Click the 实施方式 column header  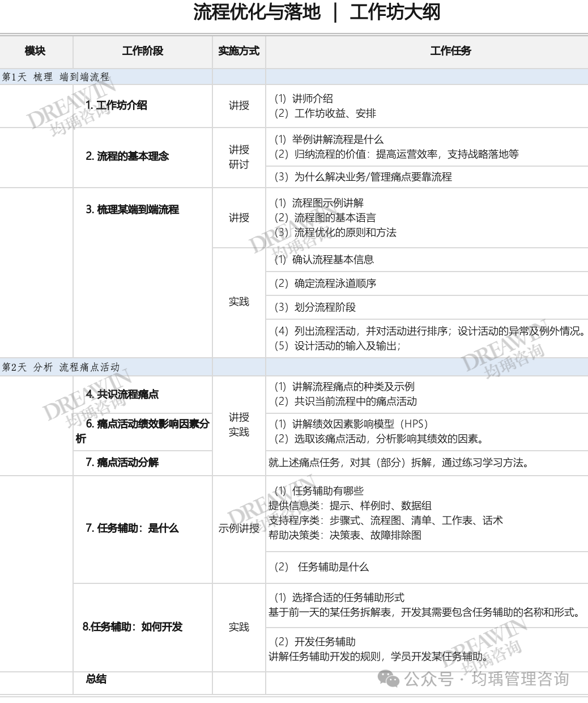tap(238, 51)
